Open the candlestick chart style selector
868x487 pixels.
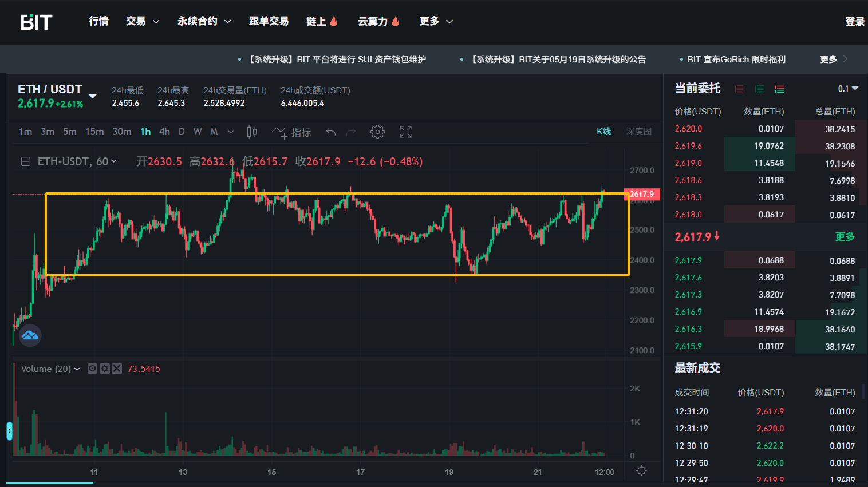tap(251, 132)
